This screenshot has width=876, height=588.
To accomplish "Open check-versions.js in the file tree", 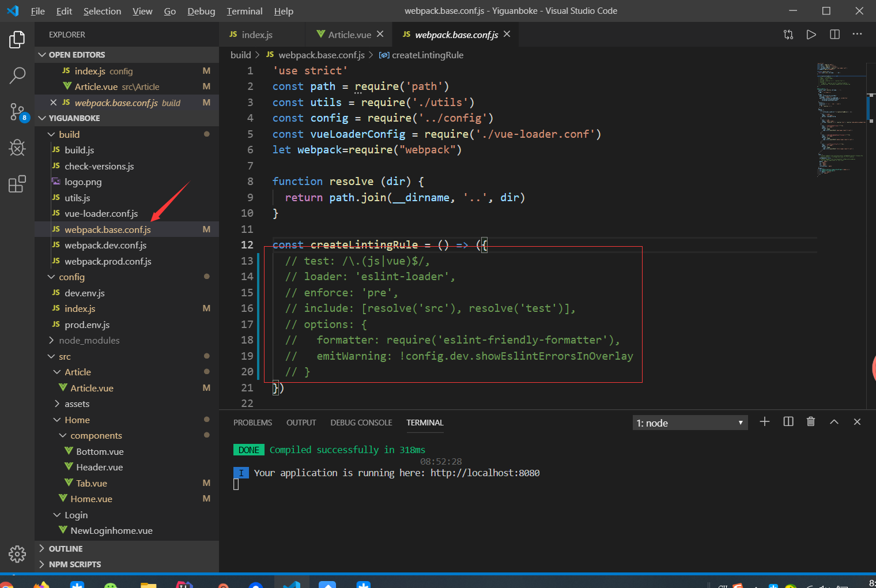I will click(x=127, y=166).
